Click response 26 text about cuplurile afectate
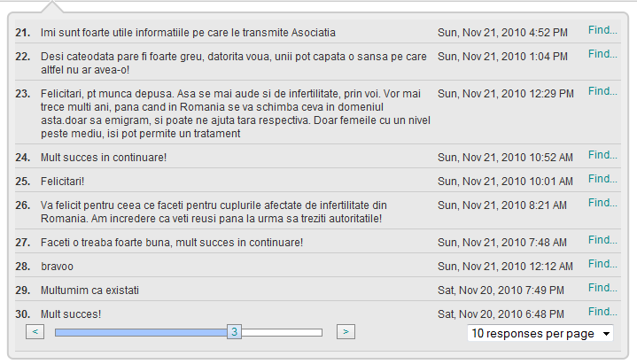 click(x=214, y=212)
